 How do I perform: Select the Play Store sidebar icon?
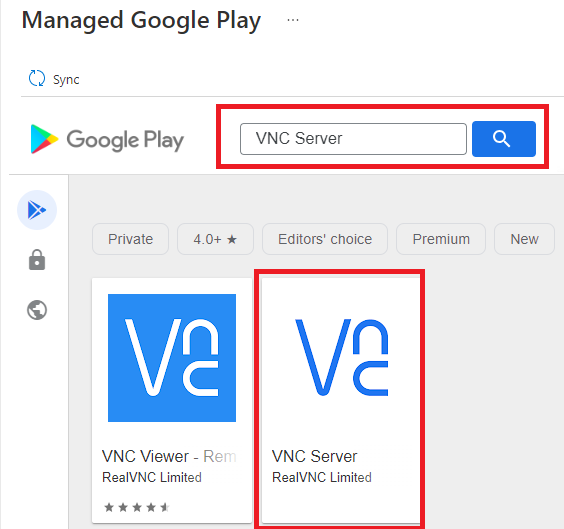click(x=37, y=210)
